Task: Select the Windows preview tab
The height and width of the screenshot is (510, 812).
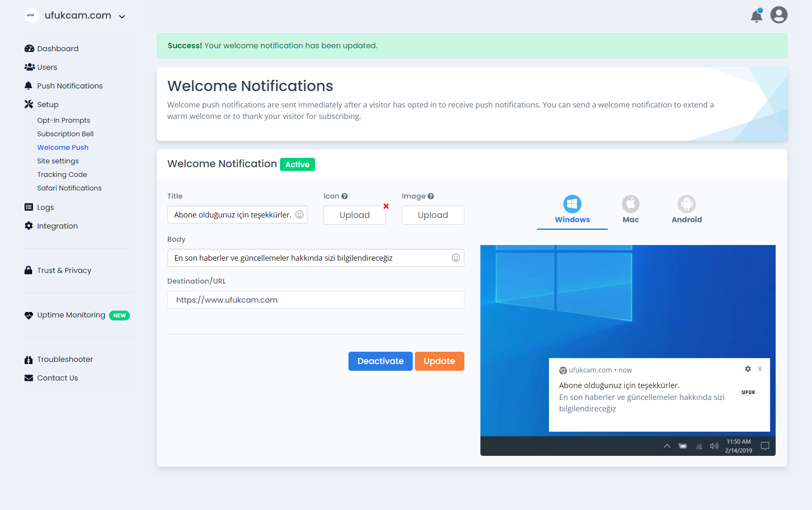Action: point(572,210)
